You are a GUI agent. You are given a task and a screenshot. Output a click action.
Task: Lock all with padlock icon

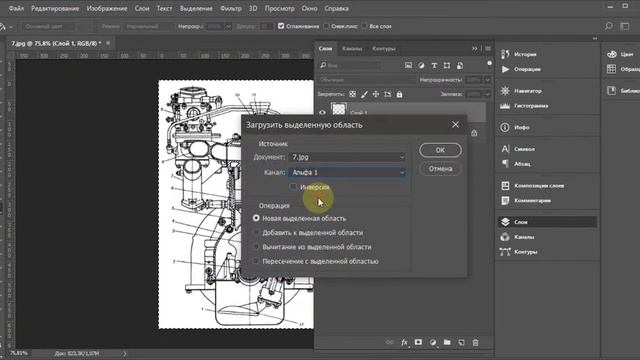click(399, 94)
